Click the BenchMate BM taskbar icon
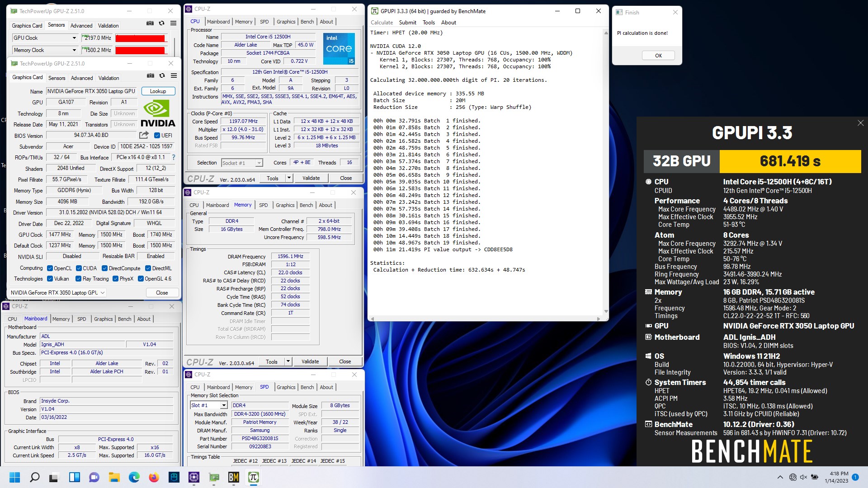 pos(234,477)
